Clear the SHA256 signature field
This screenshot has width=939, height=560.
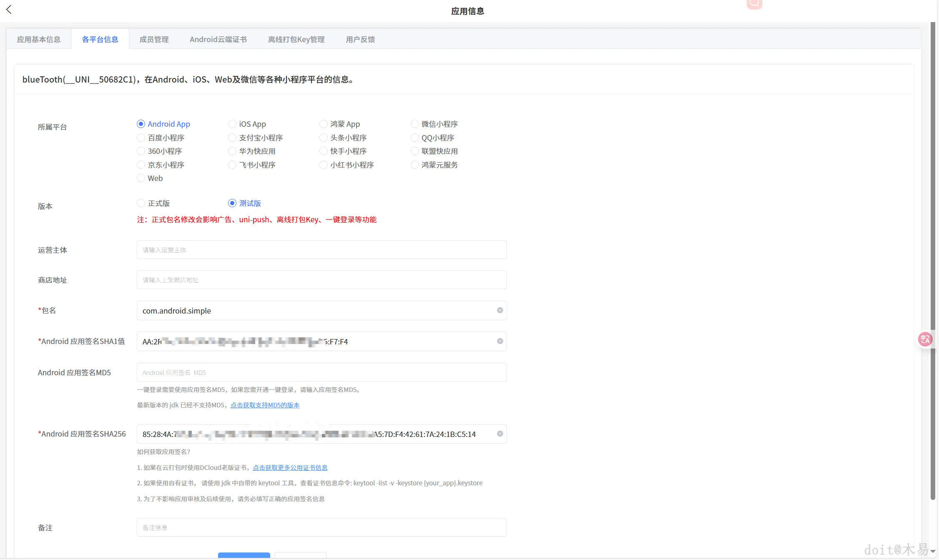click(500, 434)
